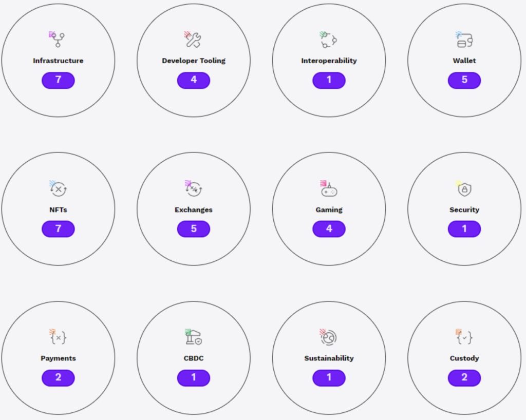Screen dimensions: 526x420
Task: Select the Wallet icon
Action: 464,39
